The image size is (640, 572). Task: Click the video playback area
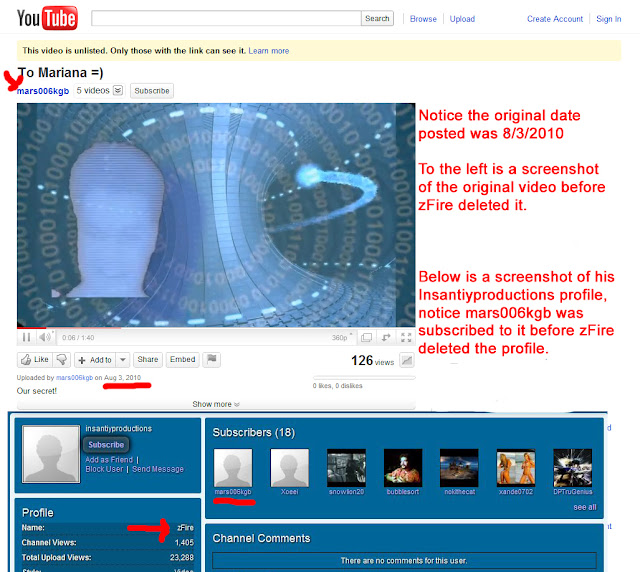click(x=216, y=215)
